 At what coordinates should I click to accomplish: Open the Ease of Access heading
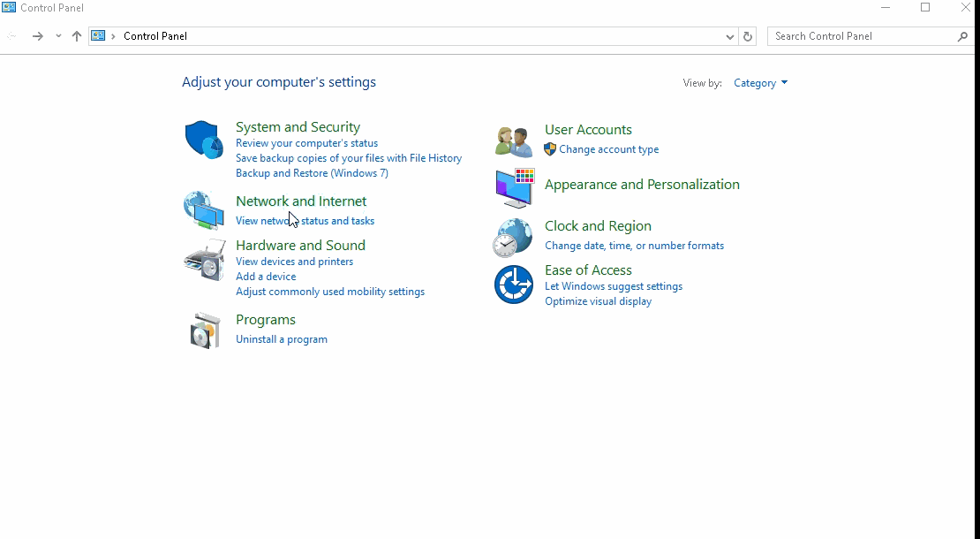(x=588, y=270)
